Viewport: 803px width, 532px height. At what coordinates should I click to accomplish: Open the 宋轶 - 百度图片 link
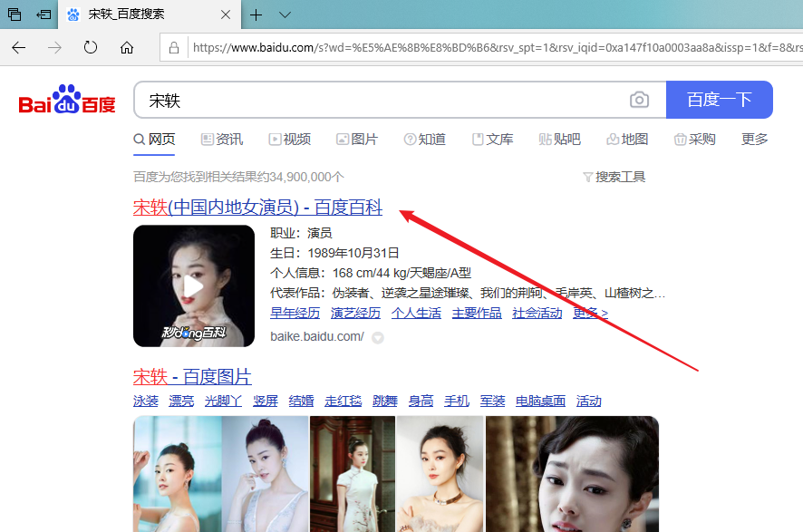[192, 376]
